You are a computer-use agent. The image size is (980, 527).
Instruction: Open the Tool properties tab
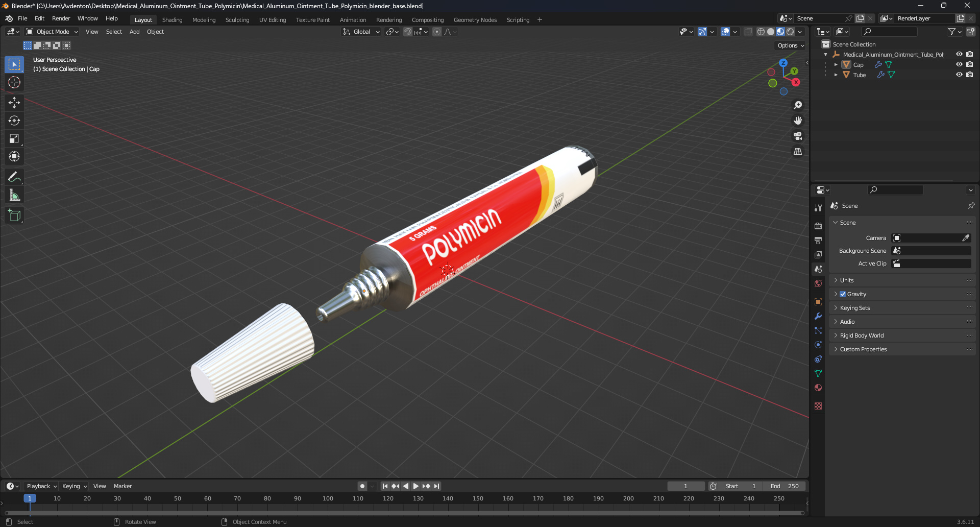click(x=818, y=207)
